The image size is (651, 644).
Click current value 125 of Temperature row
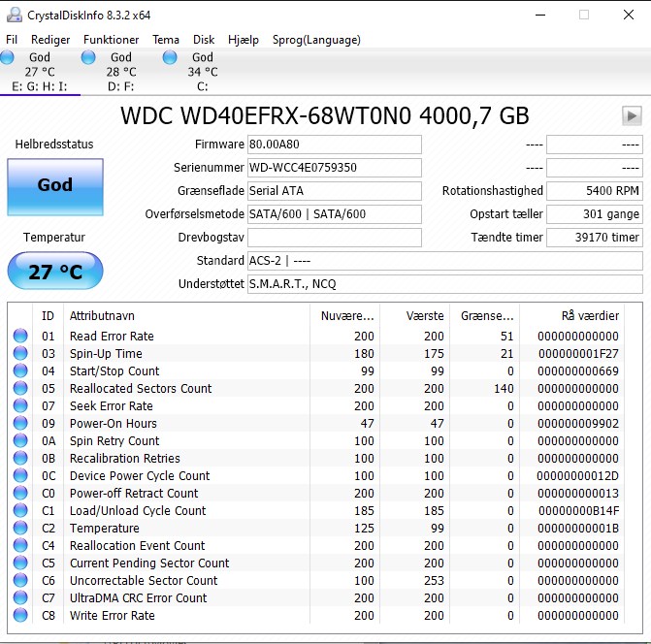[x=364, y=528]
